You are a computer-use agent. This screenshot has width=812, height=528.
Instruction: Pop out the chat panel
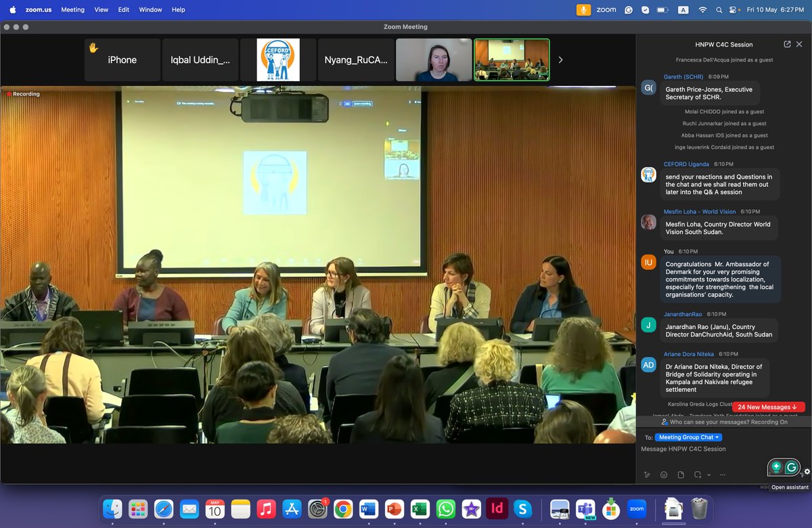tap(787, 44)
